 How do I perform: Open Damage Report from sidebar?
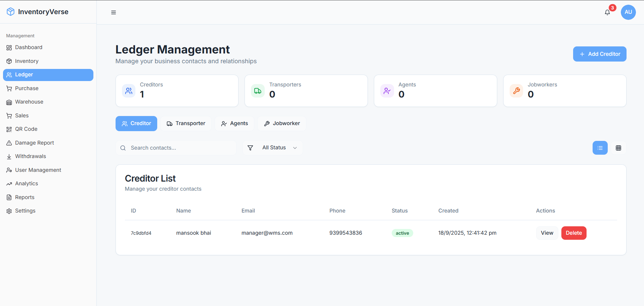tap(34, 143)
